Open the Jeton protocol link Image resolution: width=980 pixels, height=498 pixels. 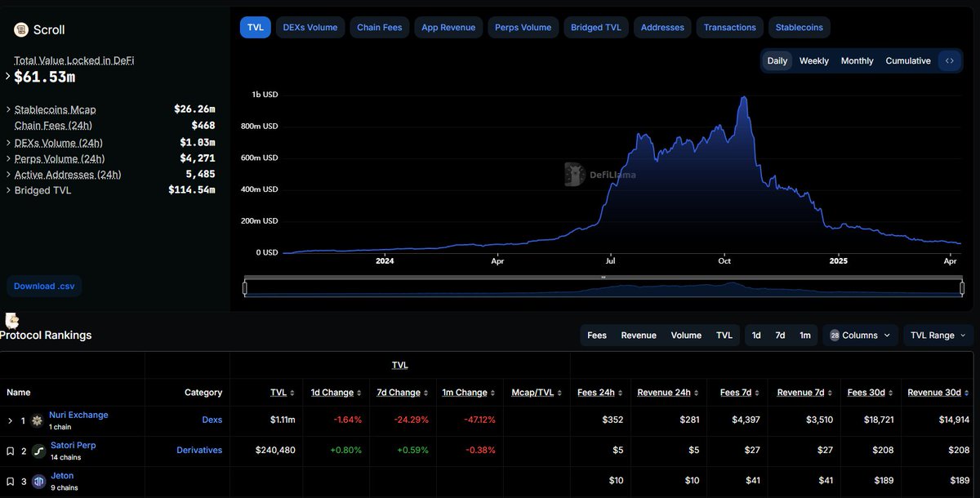(x=62, y=475)
